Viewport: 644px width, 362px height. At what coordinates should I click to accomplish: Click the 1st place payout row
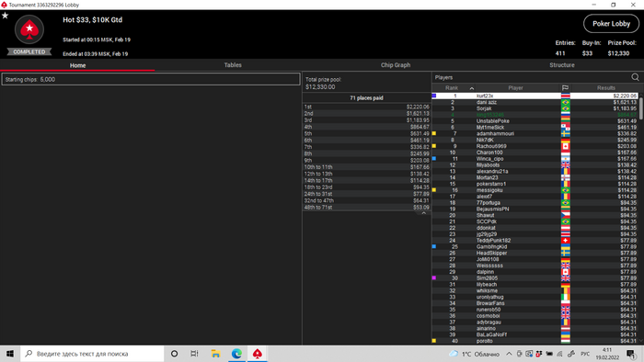tap(366, 107)
